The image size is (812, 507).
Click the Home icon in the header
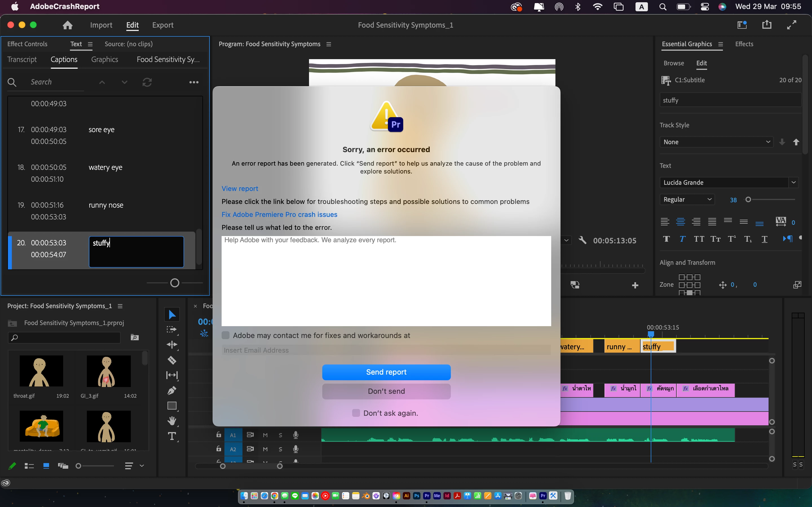point(67,25)
